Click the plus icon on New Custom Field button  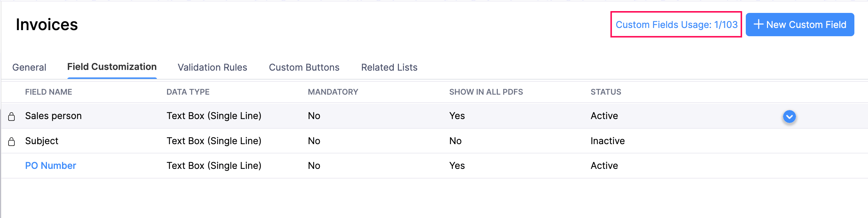coord(758,24)
